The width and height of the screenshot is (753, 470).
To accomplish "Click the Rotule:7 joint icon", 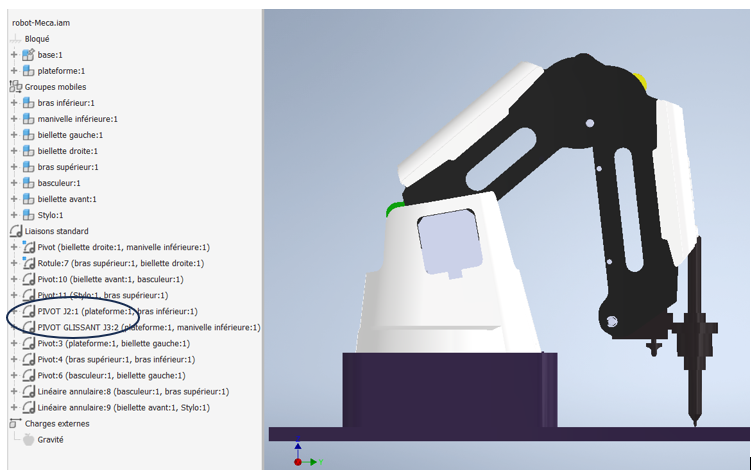I will [x=28, y=263].
